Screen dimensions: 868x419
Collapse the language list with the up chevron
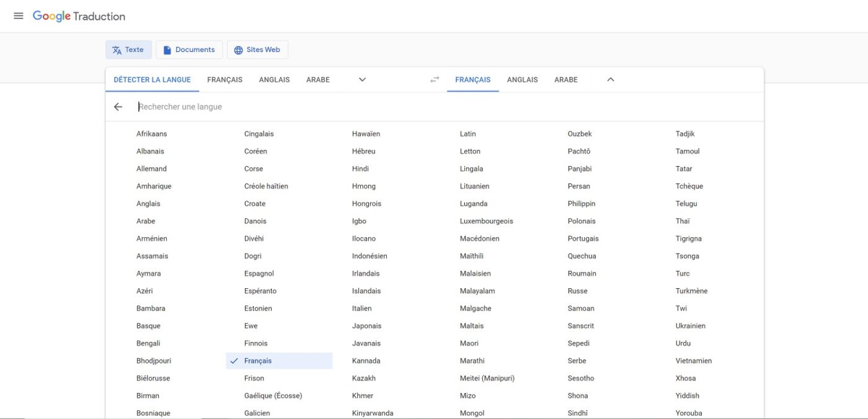point(610,79)
